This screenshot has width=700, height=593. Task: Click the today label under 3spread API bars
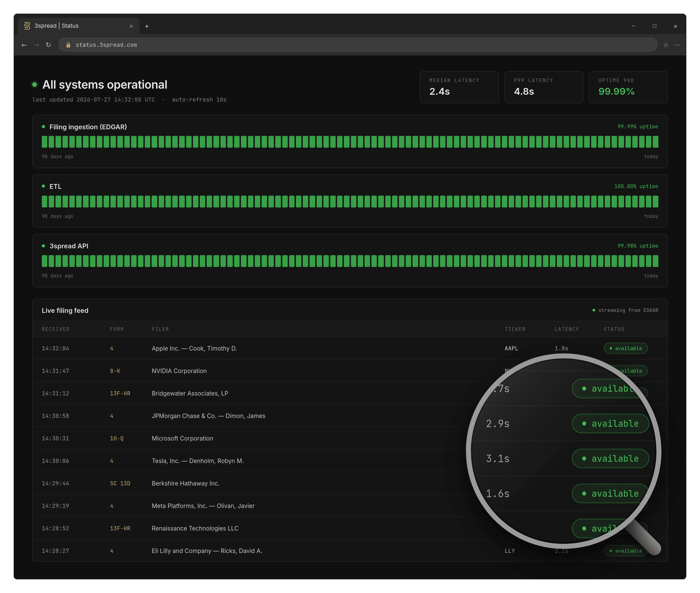click(651, 276)
